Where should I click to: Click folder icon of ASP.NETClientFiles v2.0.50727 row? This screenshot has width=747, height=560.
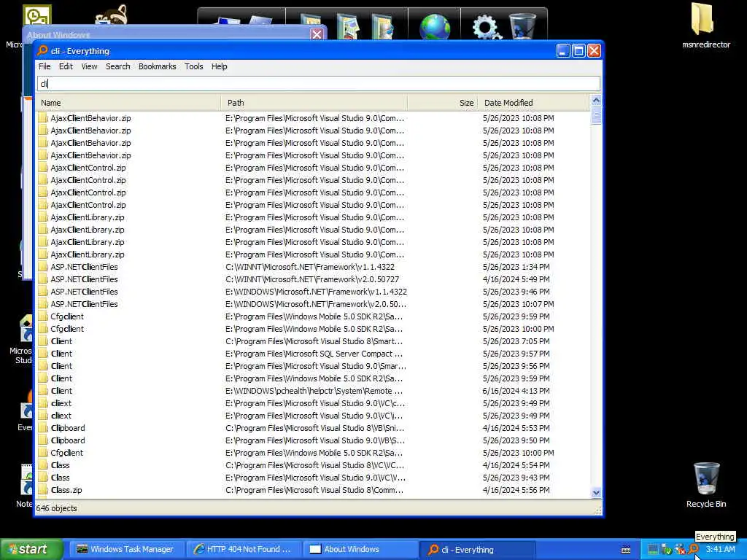43,279
